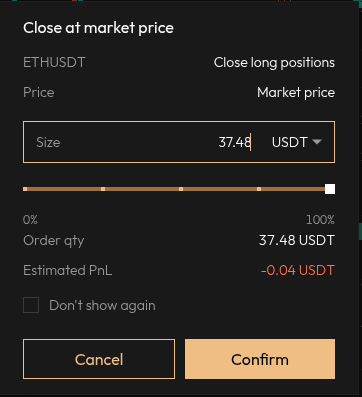362x397 pixels.
Task: Confirm closing the position
Action: pos(260,359)
